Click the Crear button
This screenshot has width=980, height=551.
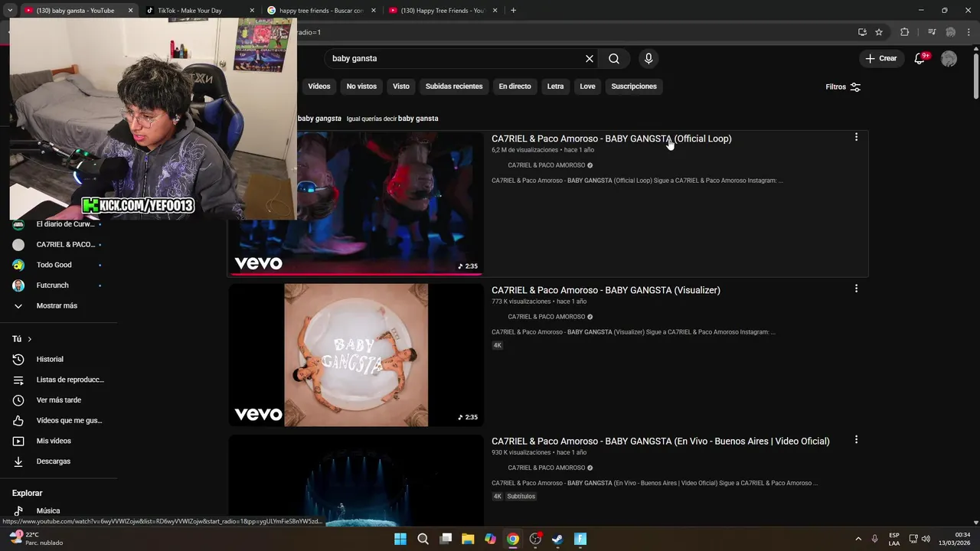click(880, 58)
